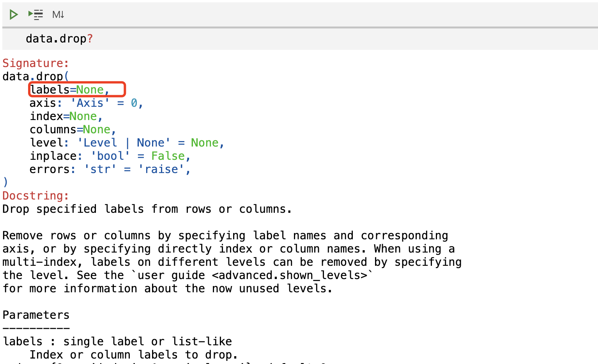
Task: Click into the data.drop? code cell
Action: [300, 39]
